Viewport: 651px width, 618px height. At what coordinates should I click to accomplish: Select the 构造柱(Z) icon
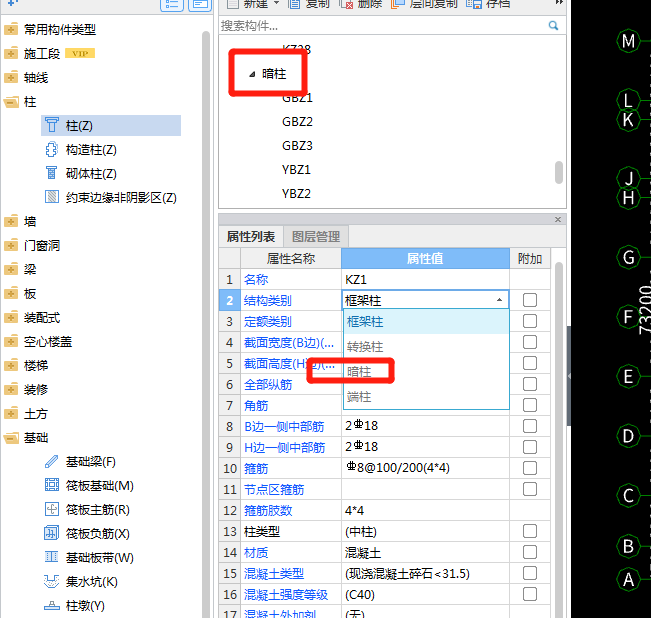(51, 149)
